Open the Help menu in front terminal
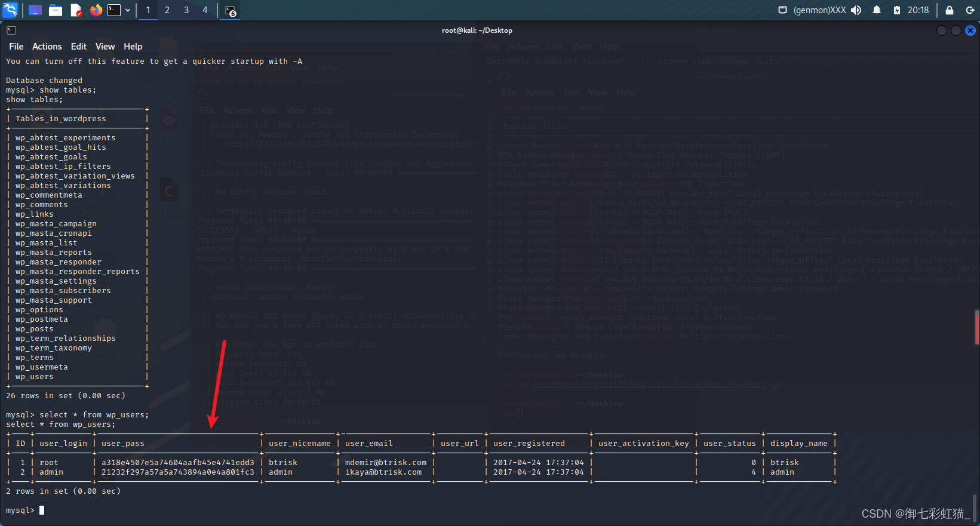Image resolution: width=980 pixels, height=526 pixels. [x=133, y=47]
